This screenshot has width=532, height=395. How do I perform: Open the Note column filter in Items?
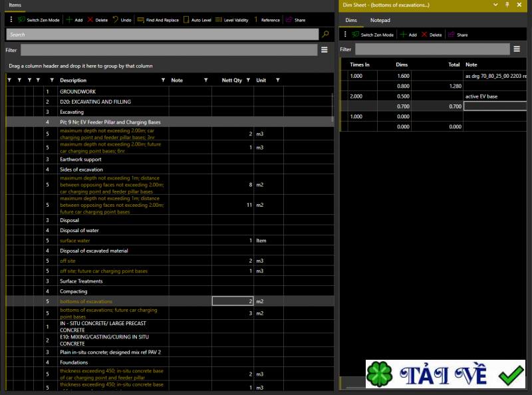tap(206, 80)
